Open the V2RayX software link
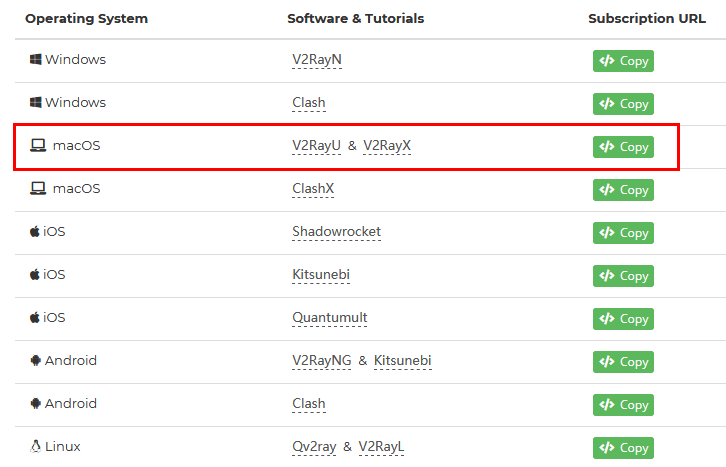Viewport: 726px width, 467px height. (387, 146)
